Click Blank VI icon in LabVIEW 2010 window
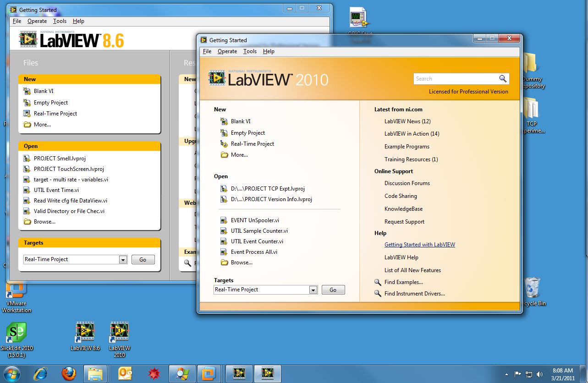Screen dimensions: 588x383 (x=224, y=121)
